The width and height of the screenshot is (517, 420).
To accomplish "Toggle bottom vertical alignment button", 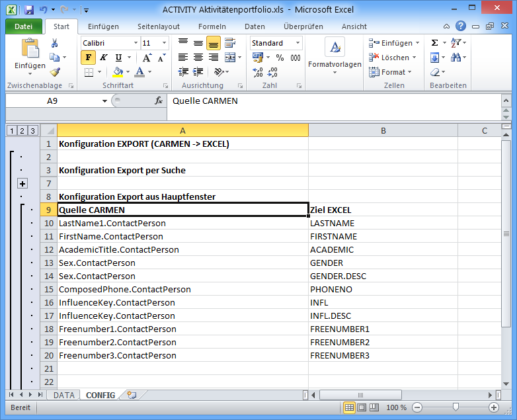I will coord(213,43).
